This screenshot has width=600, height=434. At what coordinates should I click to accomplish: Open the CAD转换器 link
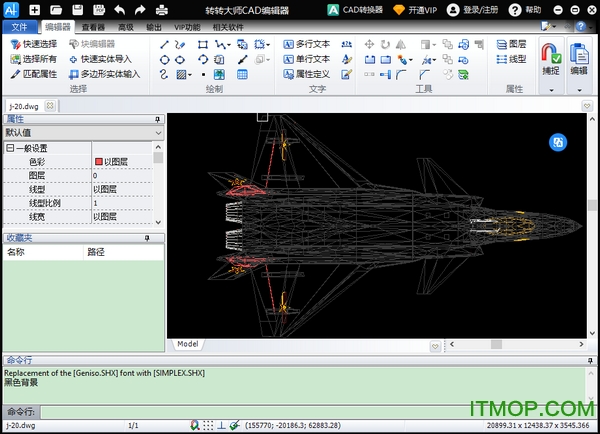tap(355, 10)
